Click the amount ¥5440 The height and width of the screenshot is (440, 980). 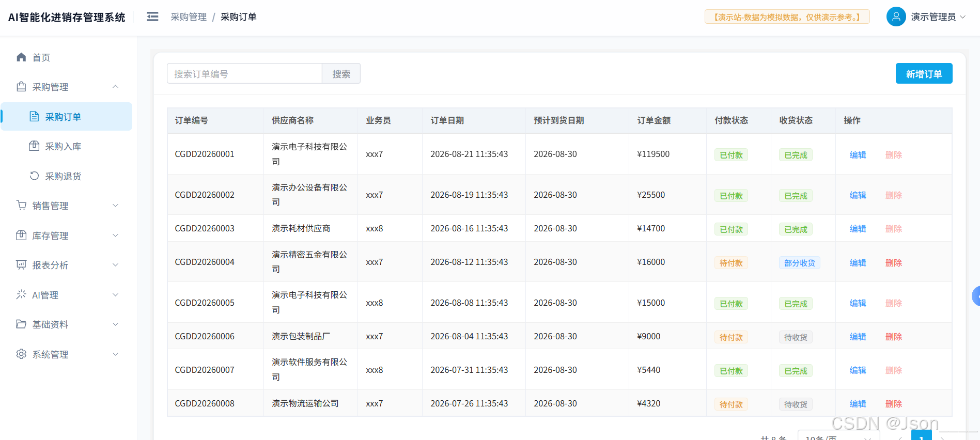click(649, 370)
